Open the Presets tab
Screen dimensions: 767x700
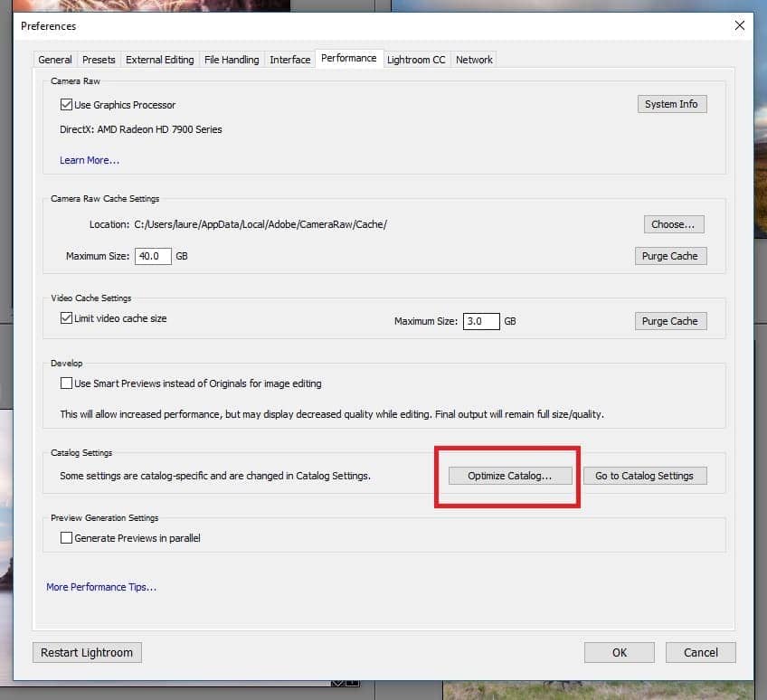point(99,60)
